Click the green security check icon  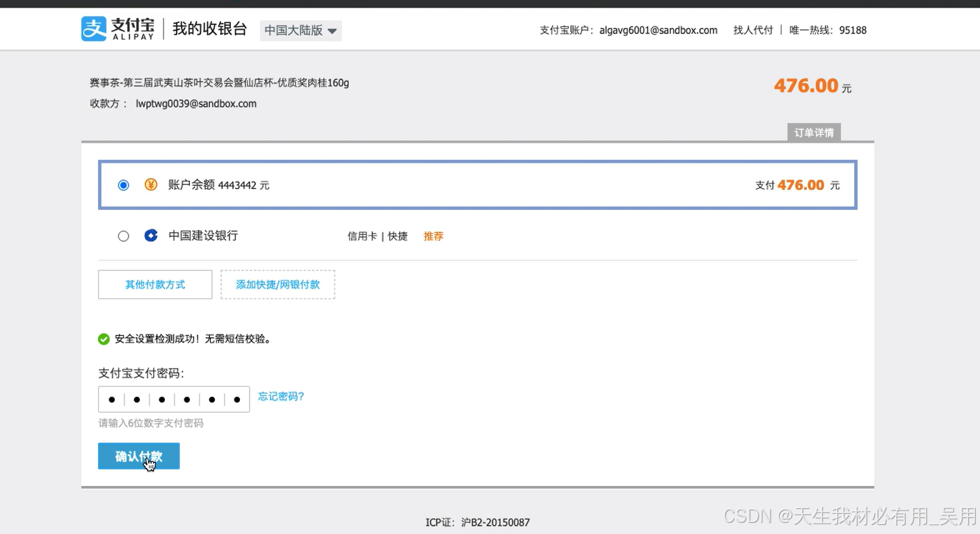click(x=104, y=339)
